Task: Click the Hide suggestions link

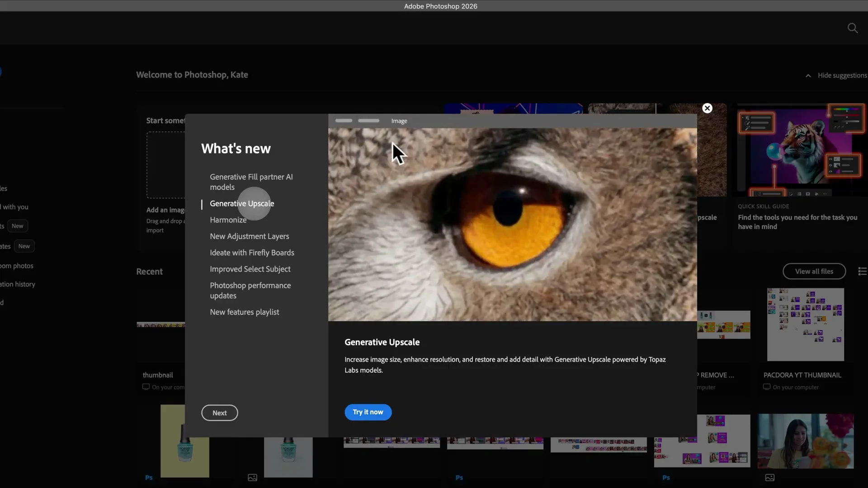Action: click(x=842, y=75)
